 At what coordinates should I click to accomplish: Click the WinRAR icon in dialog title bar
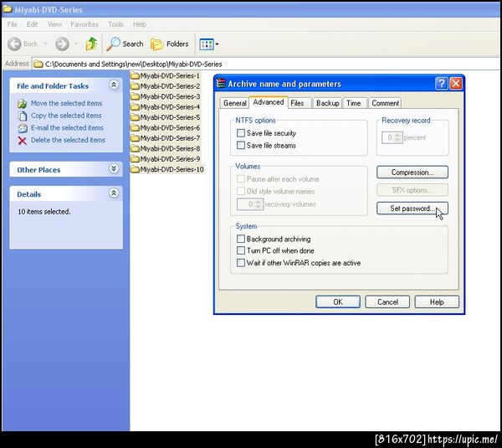coord(221,83)
